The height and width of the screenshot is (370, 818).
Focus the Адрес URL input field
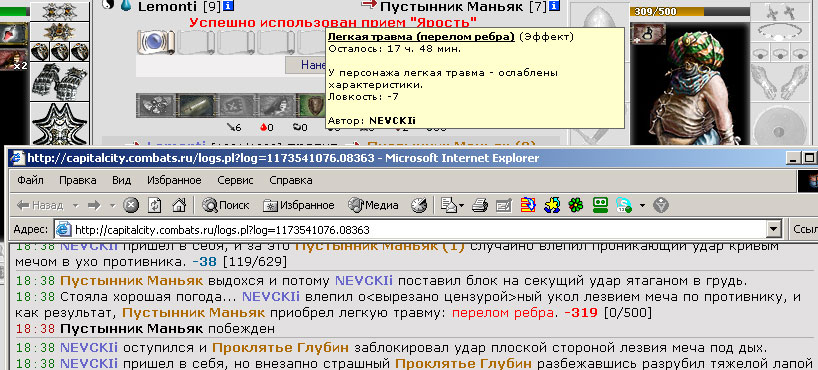pyautogui.click(x=411, y=229)
